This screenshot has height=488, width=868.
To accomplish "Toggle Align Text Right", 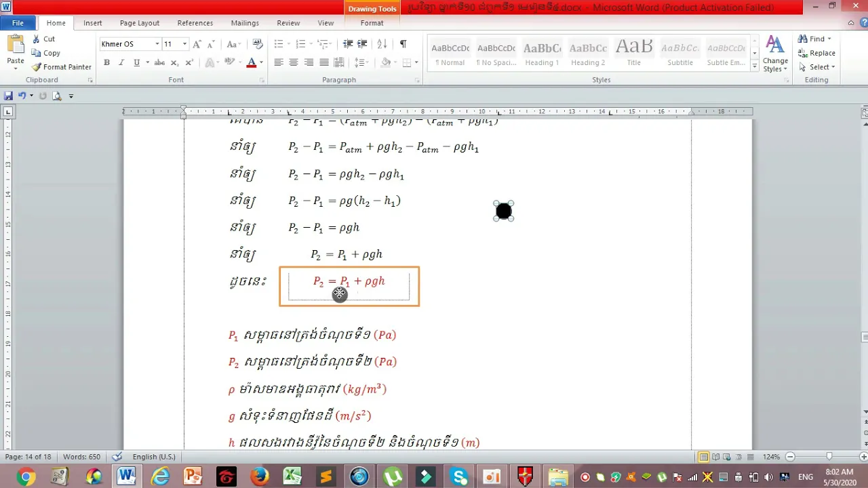I will pyautogui.click(x=309, y=62).
